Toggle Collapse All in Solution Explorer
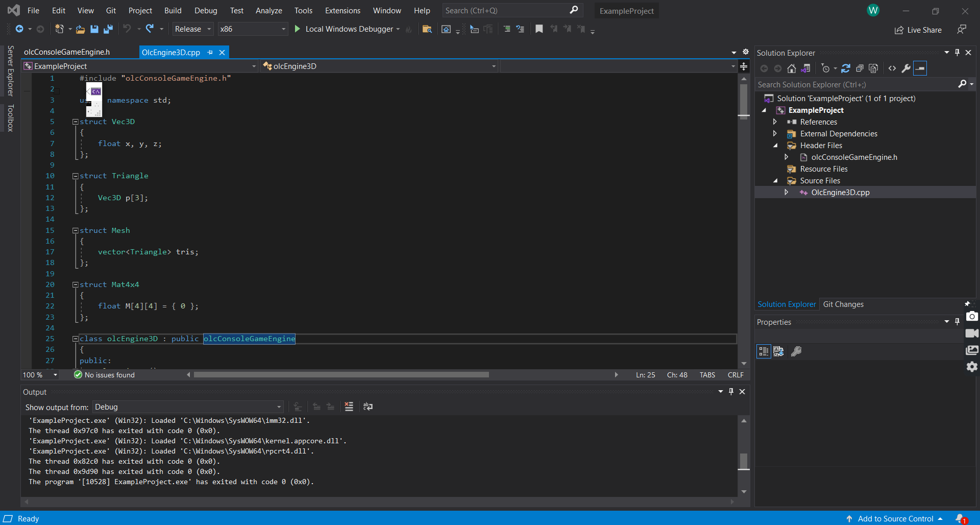 coord(860,68)
